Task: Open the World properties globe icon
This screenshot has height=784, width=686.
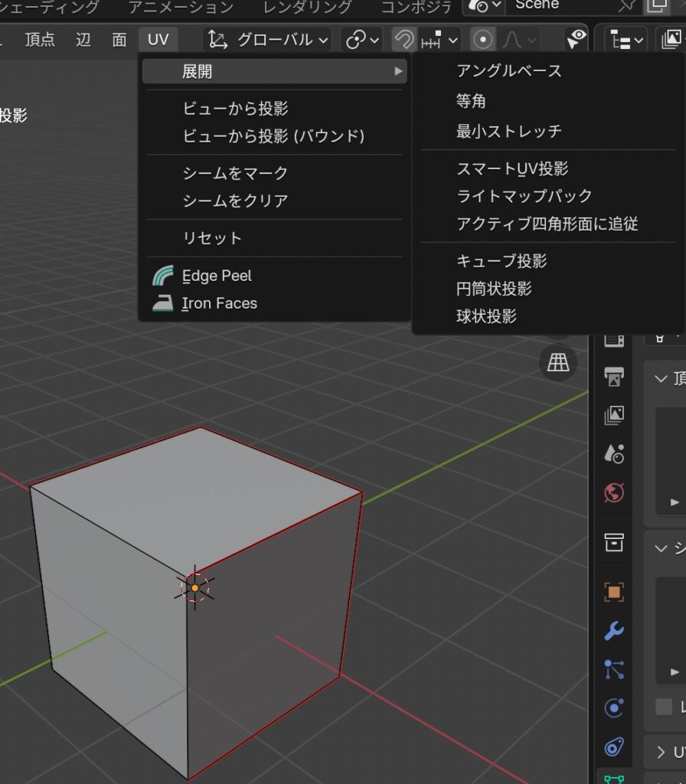Action: pos(613,492)
